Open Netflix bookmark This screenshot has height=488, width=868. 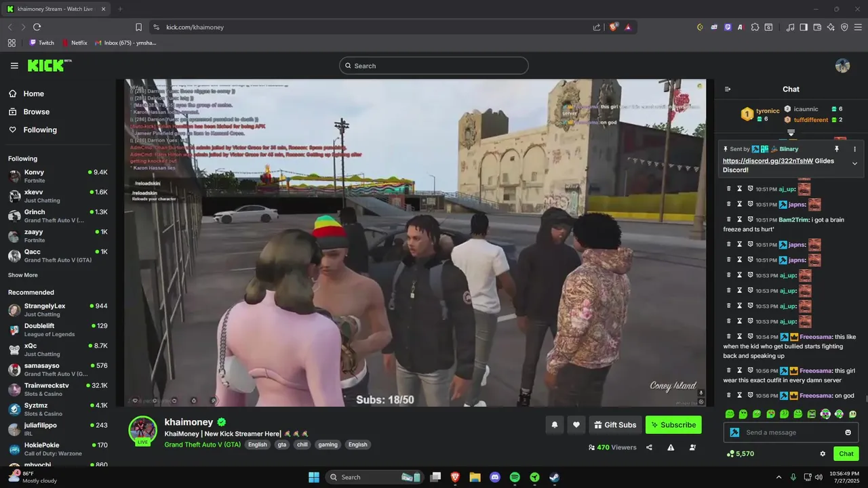point(75,43)
